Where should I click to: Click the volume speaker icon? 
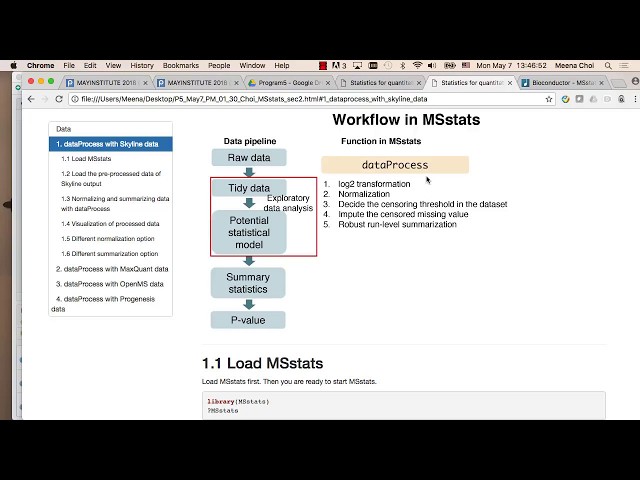pyautogui.click(x=432, y=65)
